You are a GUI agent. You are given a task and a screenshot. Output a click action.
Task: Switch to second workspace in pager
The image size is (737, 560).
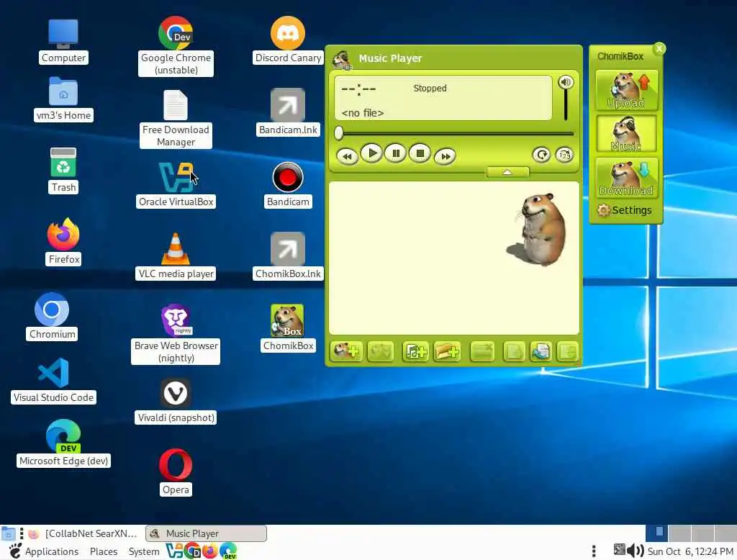(679, 533)
